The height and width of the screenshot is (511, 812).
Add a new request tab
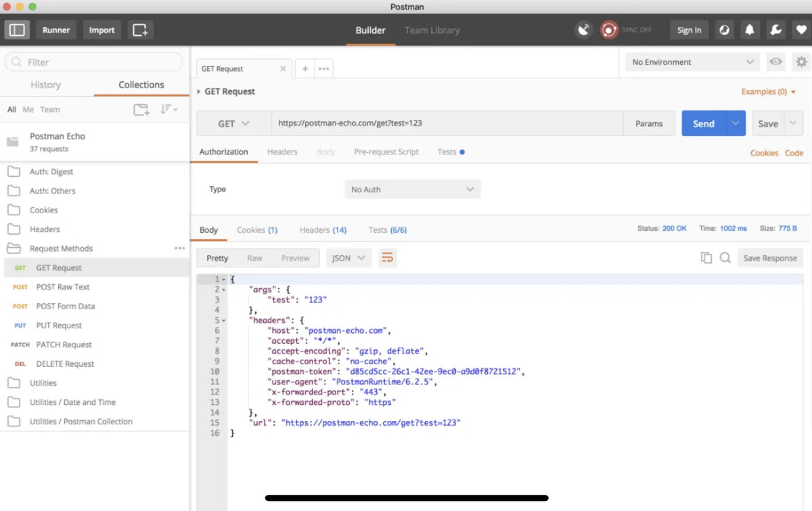(305, 68)
